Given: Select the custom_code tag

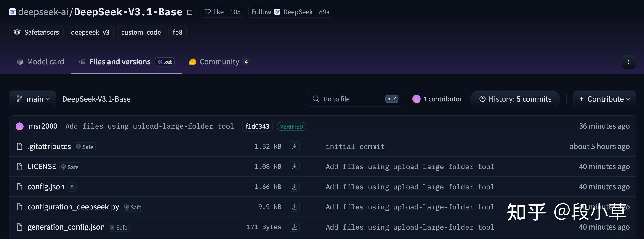Looking at the screenshot, I should pyautogui.click(x=141, y=32).
